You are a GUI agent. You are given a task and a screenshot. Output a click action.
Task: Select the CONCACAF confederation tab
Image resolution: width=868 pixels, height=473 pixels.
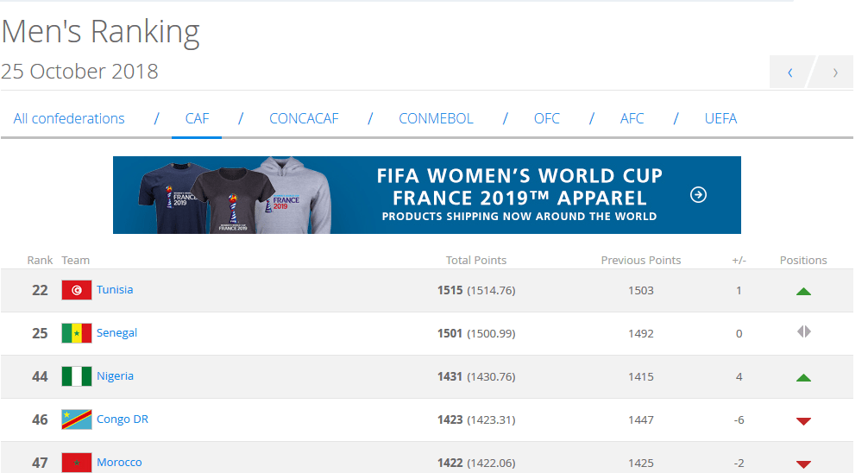[x=304, y=118]
